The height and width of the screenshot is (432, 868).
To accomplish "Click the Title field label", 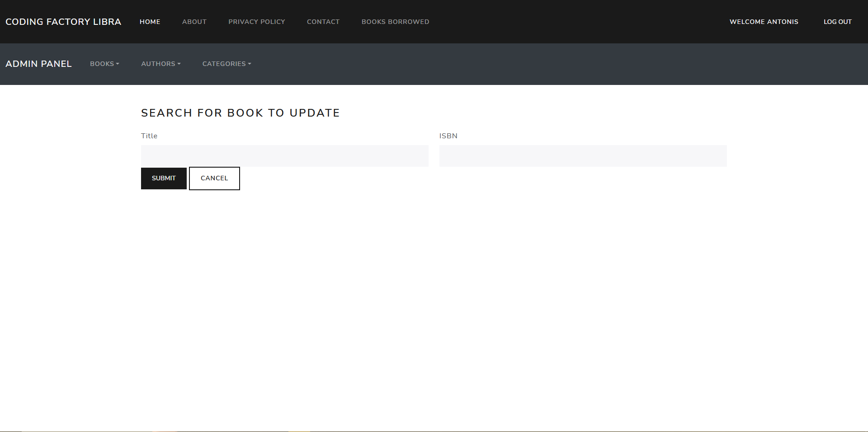I will click(x=149, y=136).
